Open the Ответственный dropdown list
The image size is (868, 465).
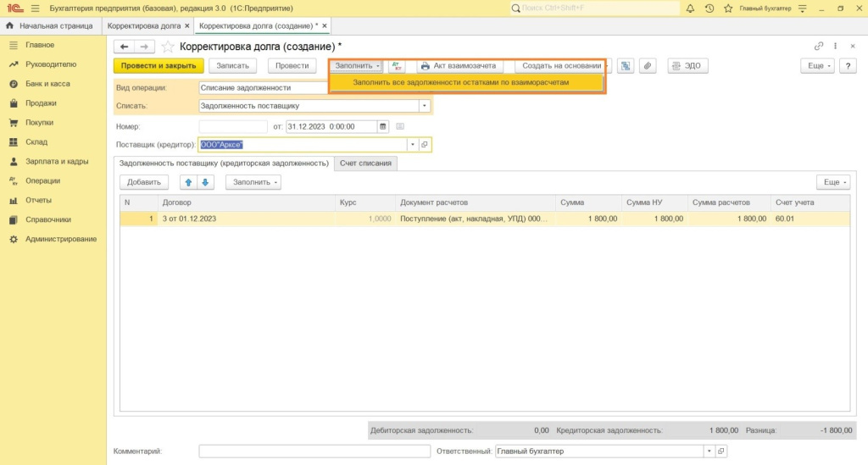pos(709,451)
